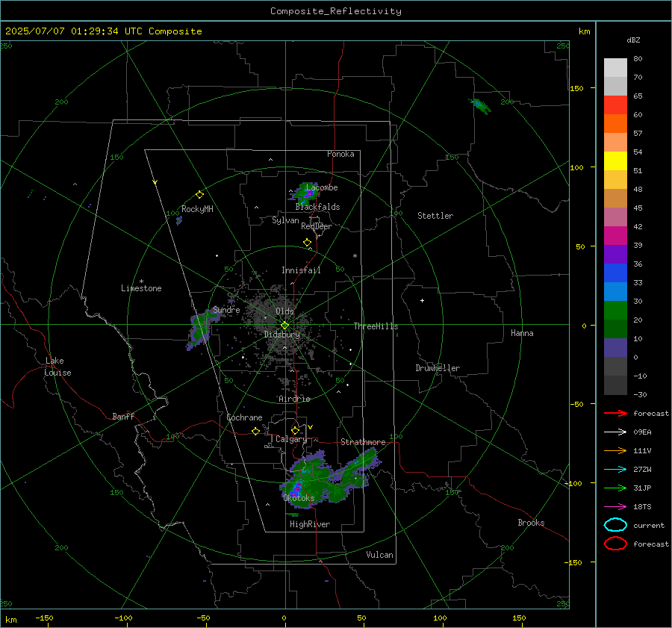The image size is (672, 628).
Task: Click the Hanna city label
Action: (522, 333)
